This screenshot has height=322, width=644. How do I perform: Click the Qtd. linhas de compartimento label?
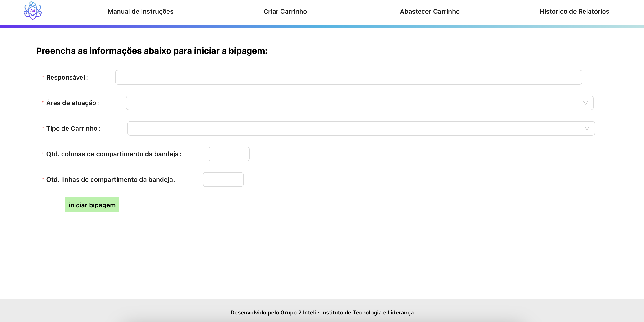110,180
